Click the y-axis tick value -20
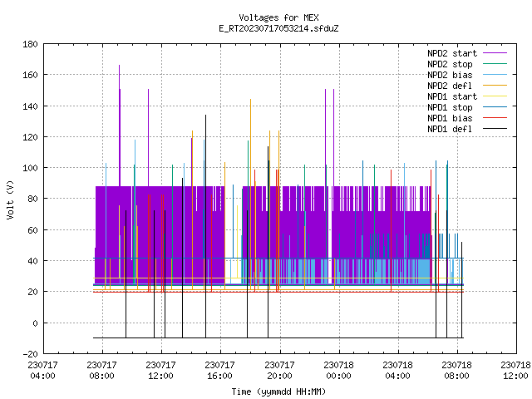The height and width of the screenshot is (399, 532). 30,354
